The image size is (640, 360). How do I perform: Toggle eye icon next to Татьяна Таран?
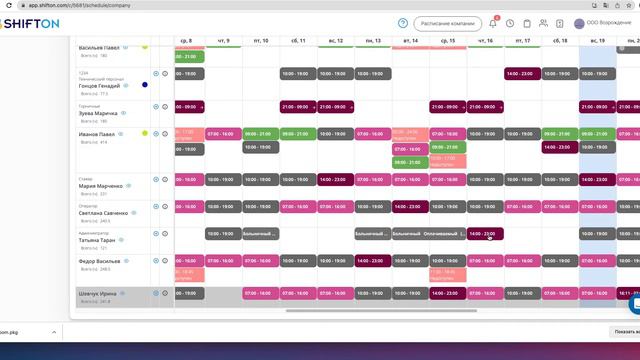121,240
